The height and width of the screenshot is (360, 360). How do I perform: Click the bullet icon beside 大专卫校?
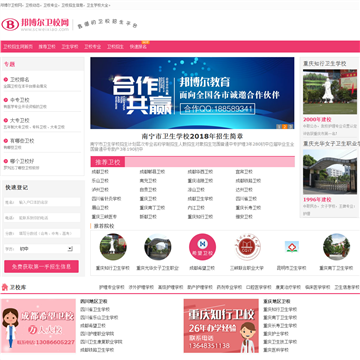(6, 120)
